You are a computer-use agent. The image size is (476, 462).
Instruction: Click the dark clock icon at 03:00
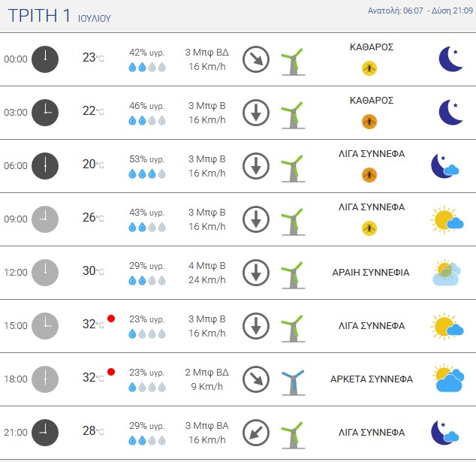click(x=45, y=113)
